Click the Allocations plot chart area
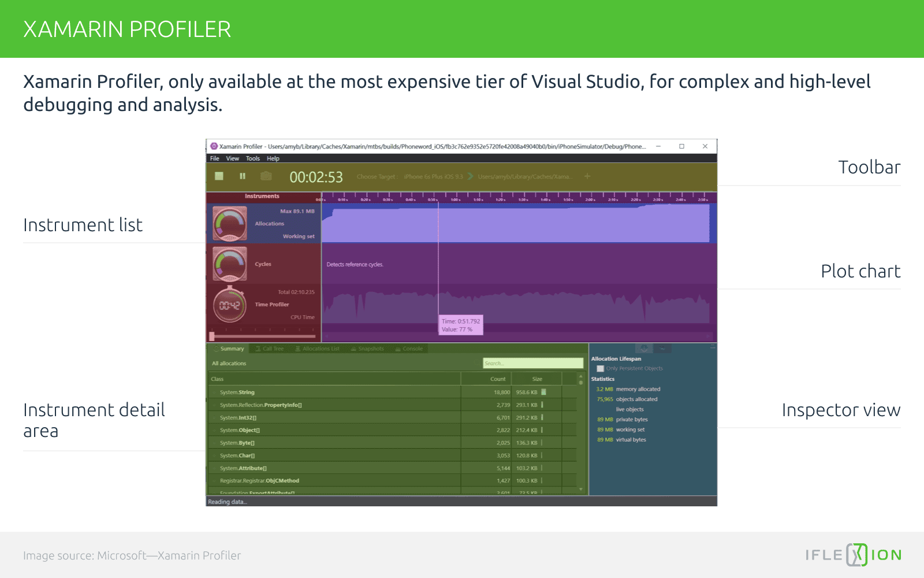The image size is (924, 578). tap(518, 224)
